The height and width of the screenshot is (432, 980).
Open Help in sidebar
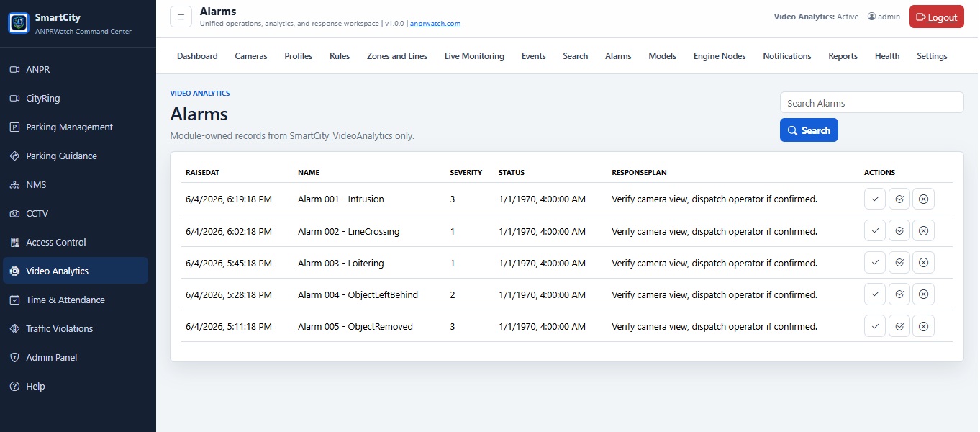(x=75, y=387)
